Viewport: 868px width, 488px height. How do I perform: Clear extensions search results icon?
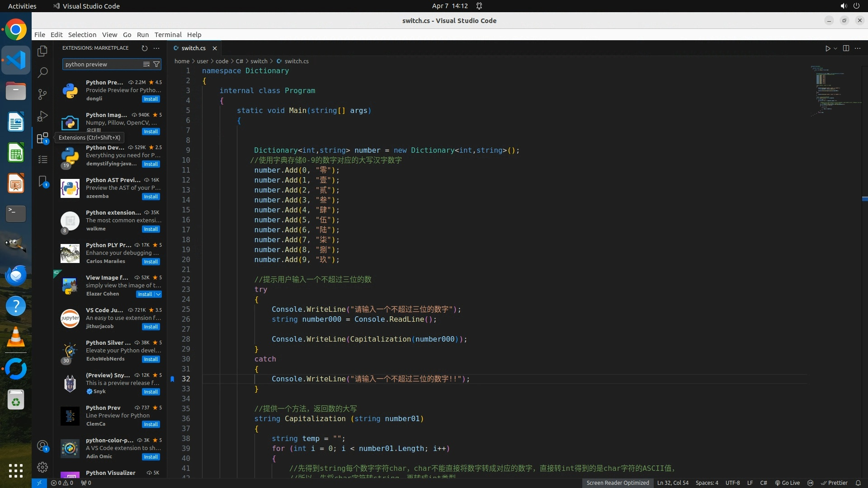146,64
